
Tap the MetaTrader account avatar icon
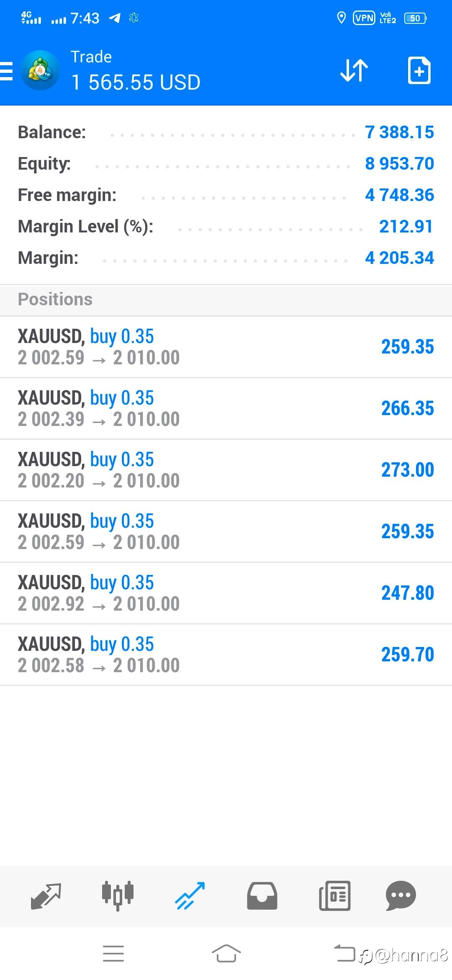click(x=40, y=70)
